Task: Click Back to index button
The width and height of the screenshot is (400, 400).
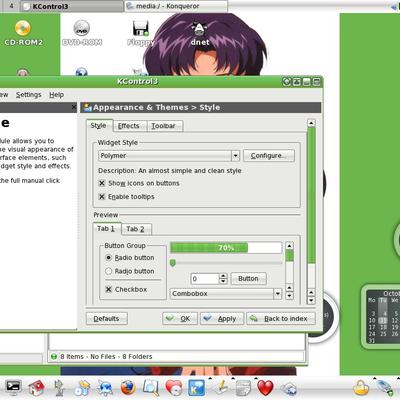Action: click(x=281, y=319)
